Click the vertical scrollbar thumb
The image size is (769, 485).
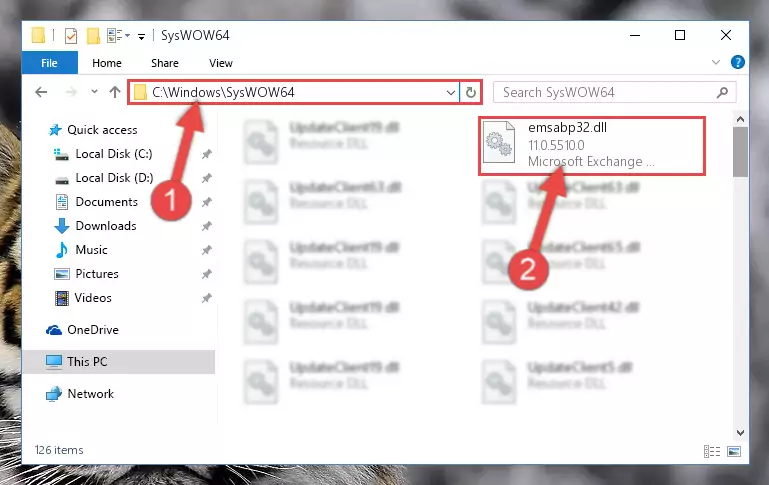coord(740,152)
